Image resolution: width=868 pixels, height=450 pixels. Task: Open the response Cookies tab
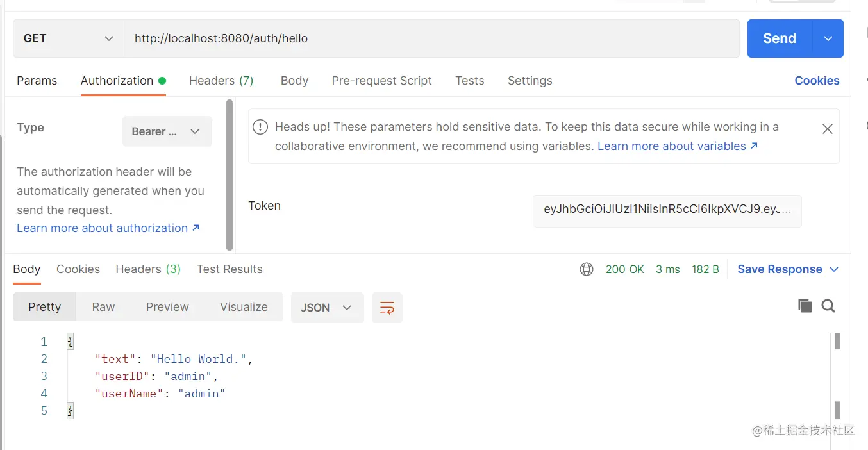pyautogui.click(x=78, y=269)
